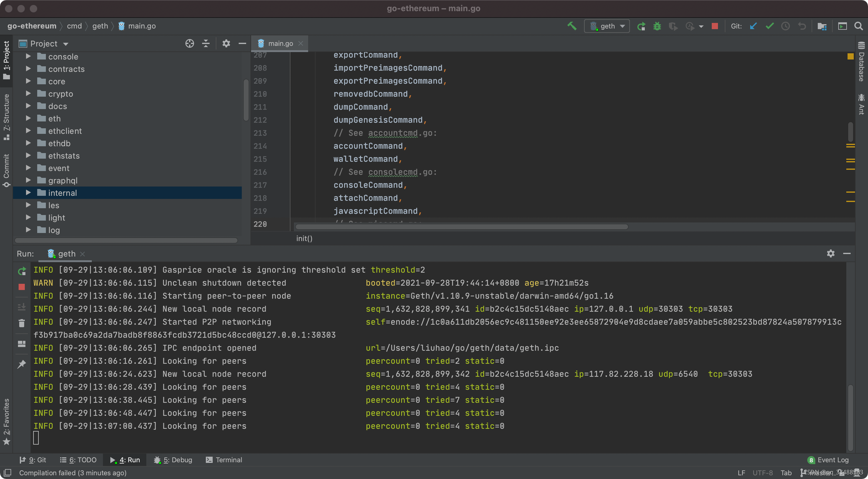This screenshot has height=479, width=868.
Task: Click Run with Coverage icon
Action: click(673, 26)
